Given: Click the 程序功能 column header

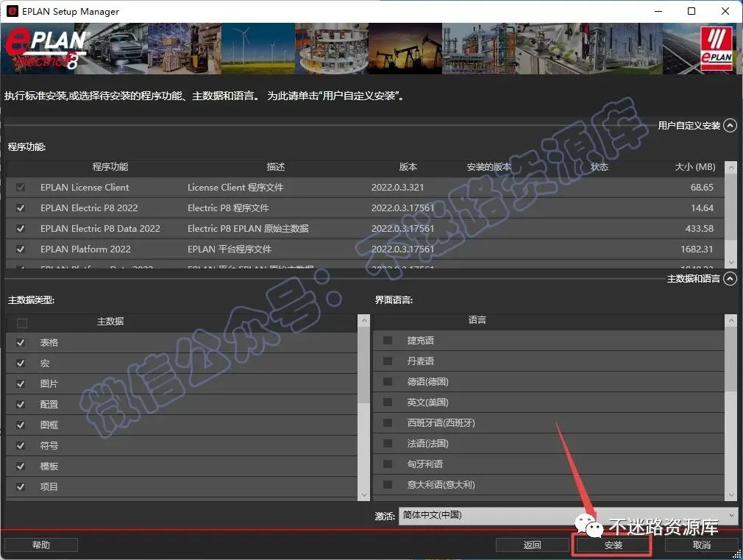Looking at the screenshot, I should 110,167.
